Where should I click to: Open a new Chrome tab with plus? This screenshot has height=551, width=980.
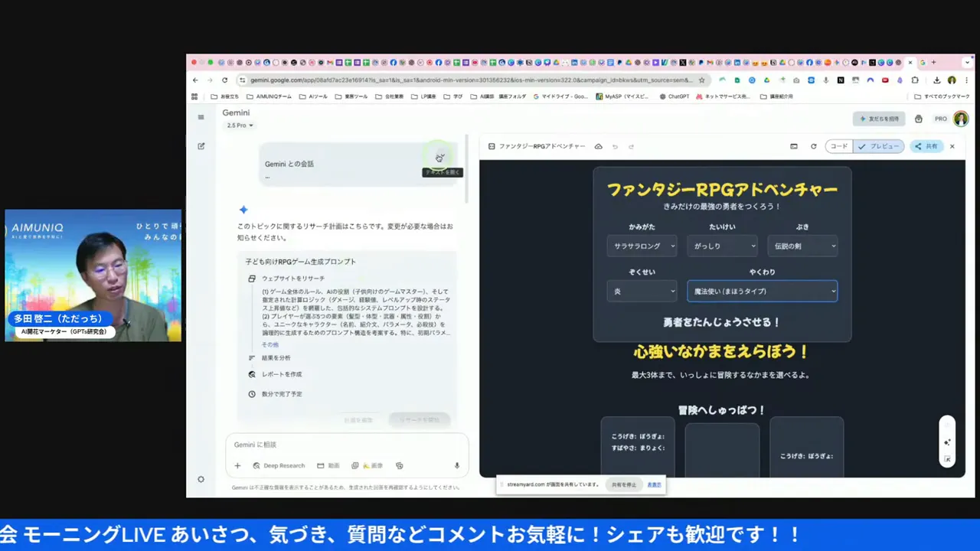[x=933, y=62]
